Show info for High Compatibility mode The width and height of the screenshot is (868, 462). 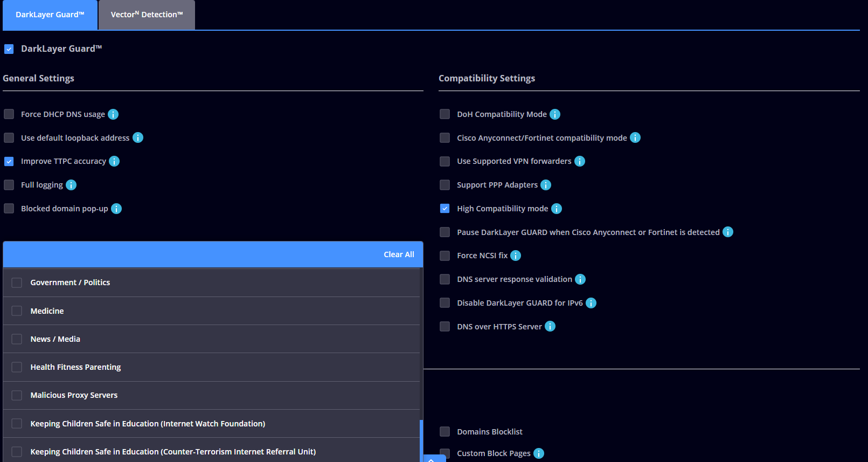[557, 209]
